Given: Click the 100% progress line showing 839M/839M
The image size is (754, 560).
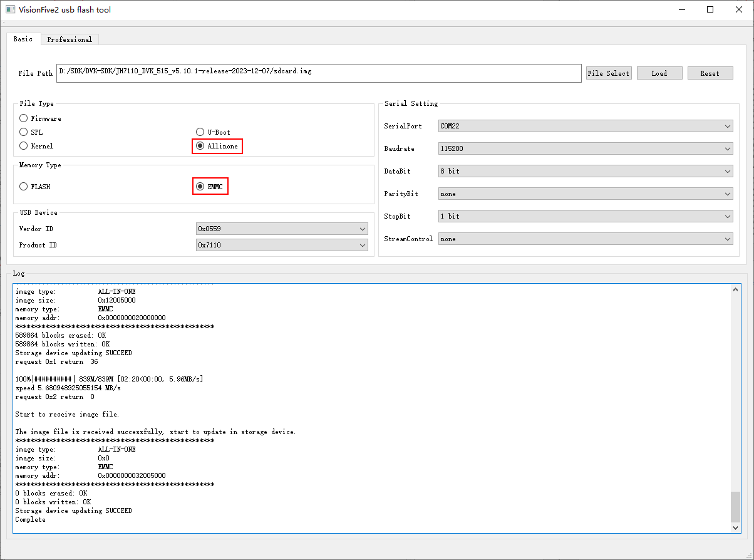Looking at the screenshot, I should [x=109, y=379].
